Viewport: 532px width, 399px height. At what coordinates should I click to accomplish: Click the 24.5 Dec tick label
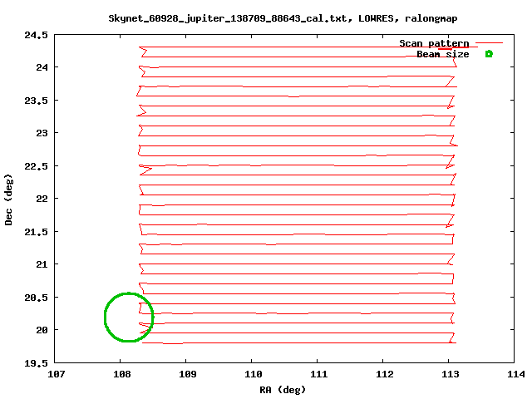point(36,35)
